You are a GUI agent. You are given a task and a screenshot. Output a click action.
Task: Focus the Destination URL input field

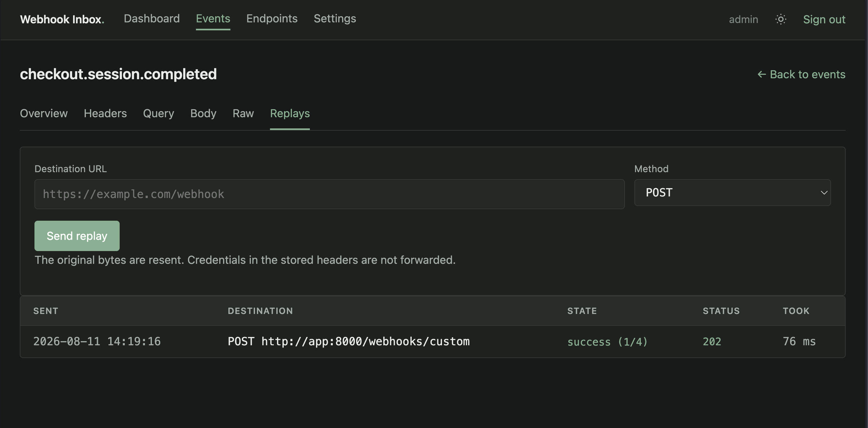[329, 194]
